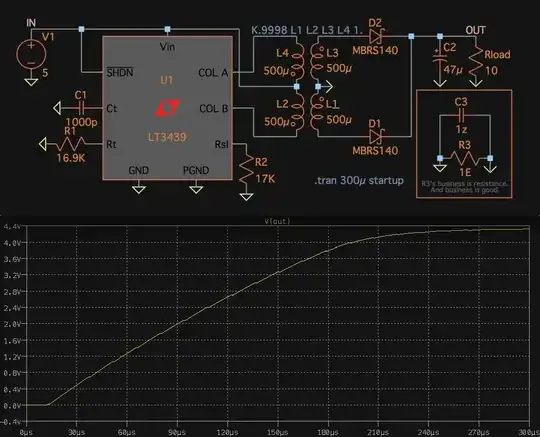The height and width of the screenshot is (437, 540).
Task: Select the R1 resistor symbol
Action: coord(71,144)
